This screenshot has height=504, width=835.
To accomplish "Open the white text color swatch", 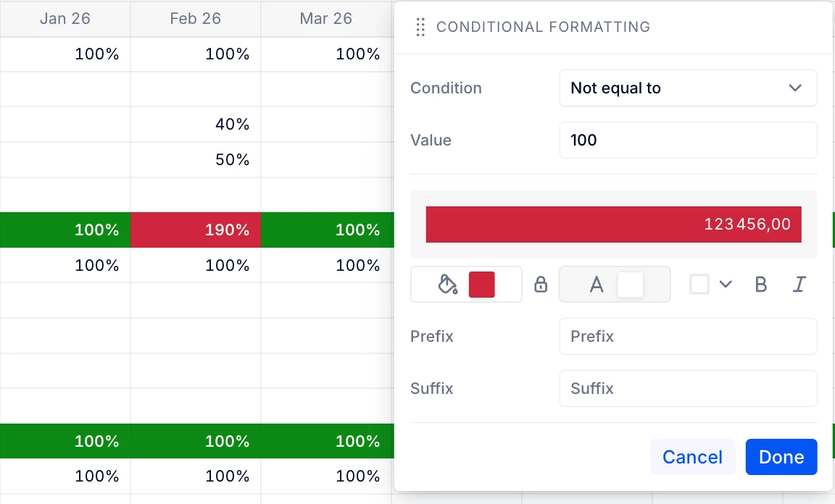I will 630,285.
